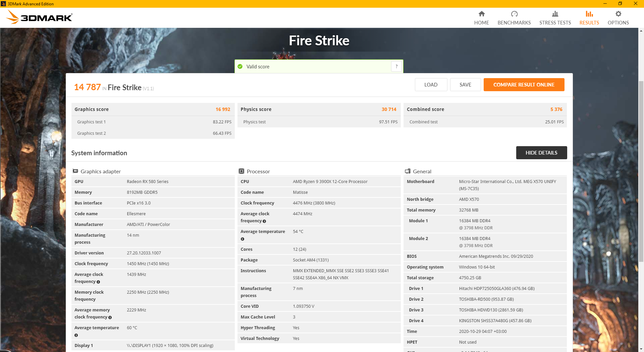Click the Drive 1 value Hitachi HDP725050GLA360
This screenshot has width=644, height=352.
497,289
